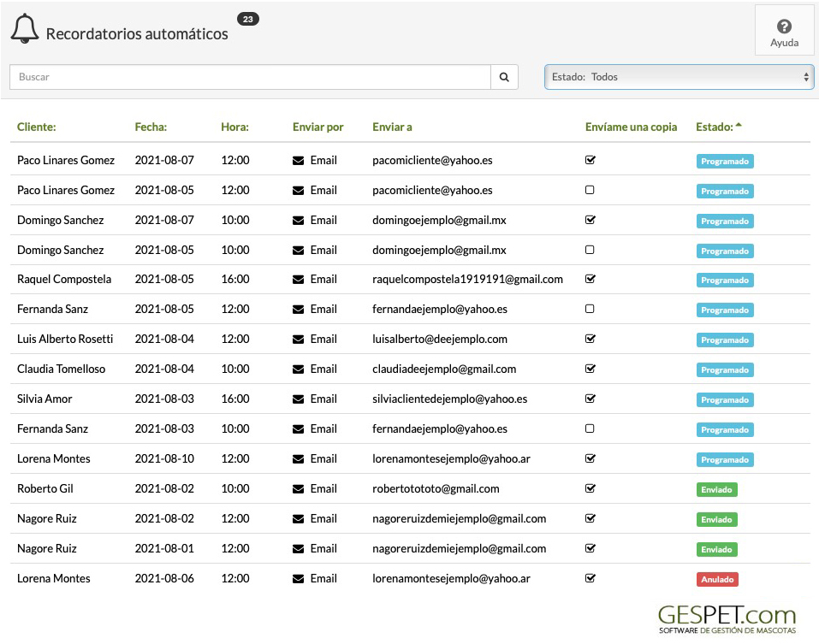Sort by Fecha column header
The image size is (819, 644).
pos(151,127)
